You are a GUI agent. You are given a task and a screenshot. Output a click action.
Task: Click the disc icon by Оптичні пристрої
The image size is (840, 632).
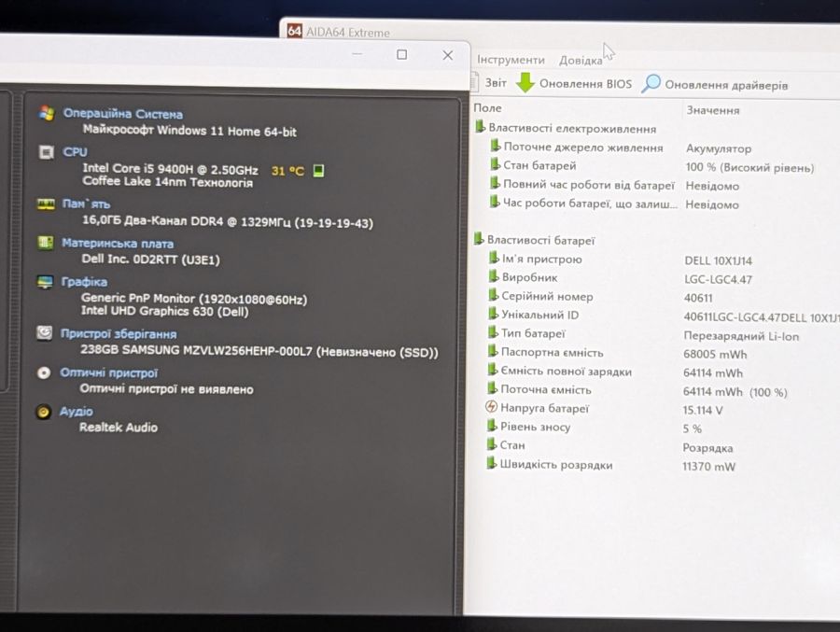pos(44,372)
